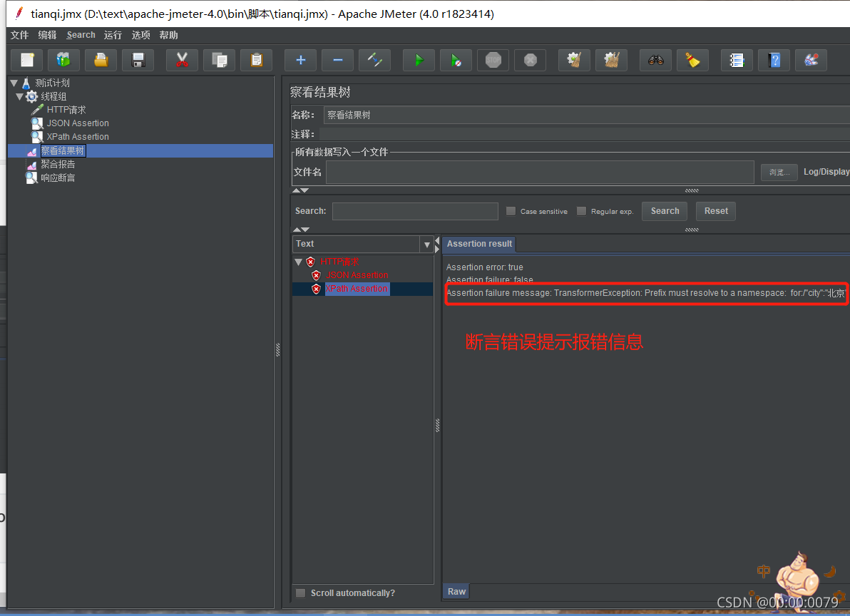Click the Shutdown test icon

tap(530, 60)
